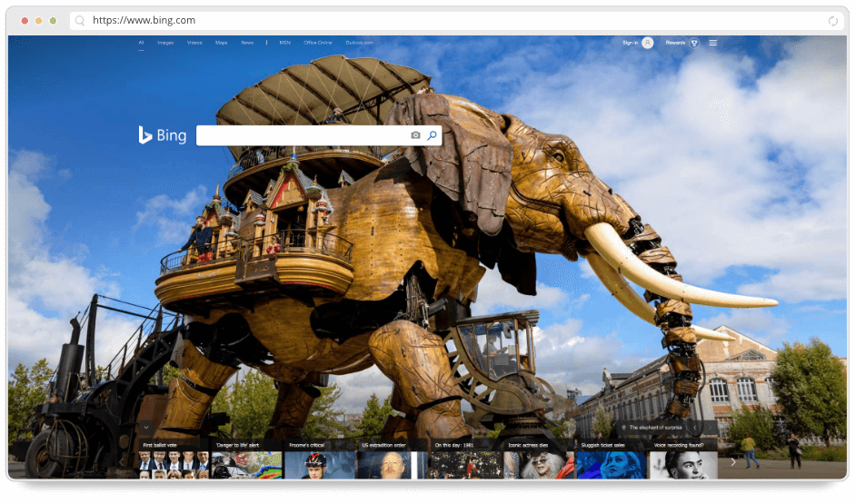Open the hamburger settings menu

coord(713,43)
